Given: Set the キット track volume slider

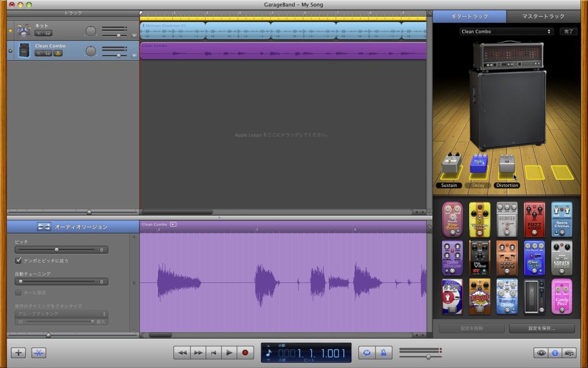Looking at the screenshot, I should coord(118,36).
